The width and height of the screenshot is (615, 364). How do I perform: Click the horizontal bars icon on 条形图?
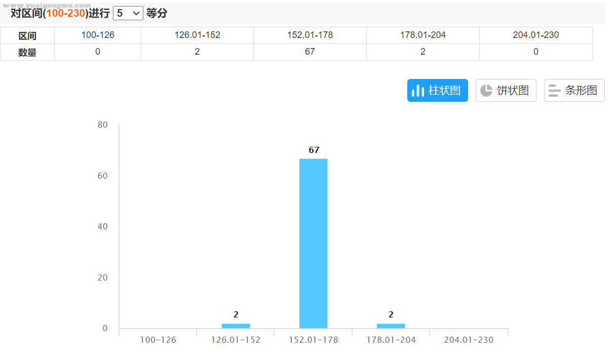tap(555, 91)
